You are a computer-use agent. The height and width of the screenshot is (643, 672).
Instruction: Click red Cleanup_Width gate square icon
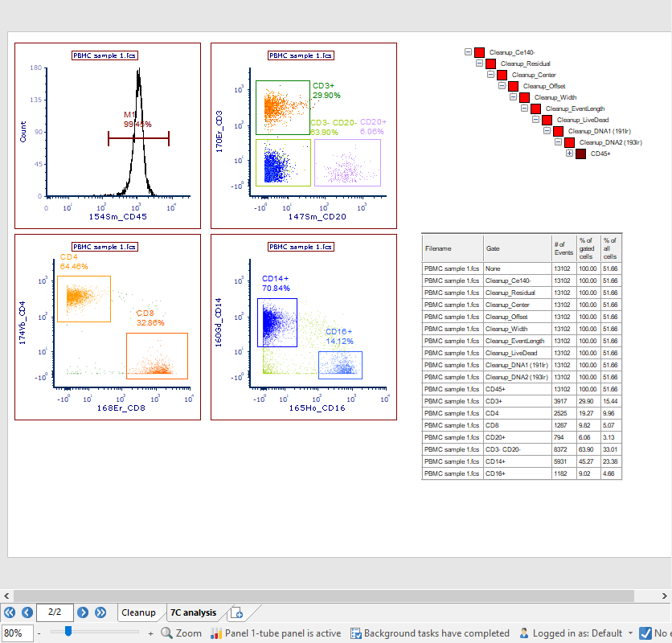(x=525, y=98)
